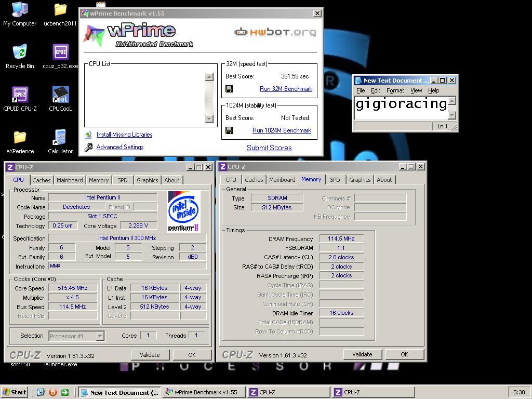Image resolution: width=532 pixels, height=399 pixels.
Task: Click Validate in the left CPU-Z window
Action: point(150,355)
